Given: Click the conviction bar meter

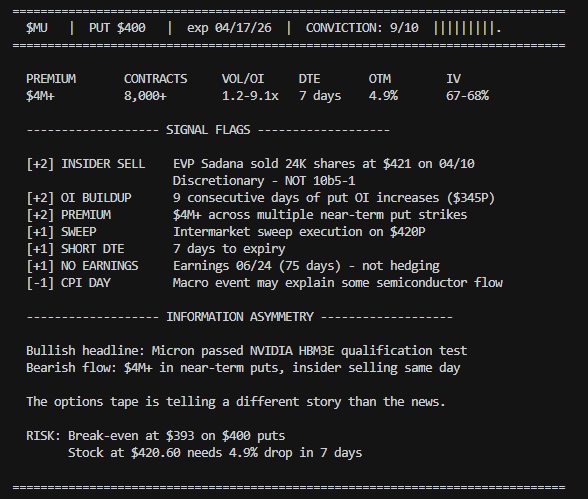Looking at the screenshot, I should point(467,28).
